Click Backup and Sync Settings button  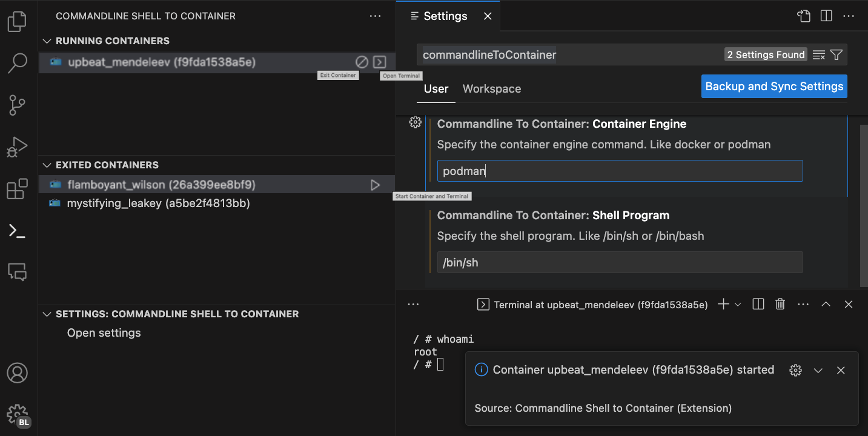pos(774,86)
